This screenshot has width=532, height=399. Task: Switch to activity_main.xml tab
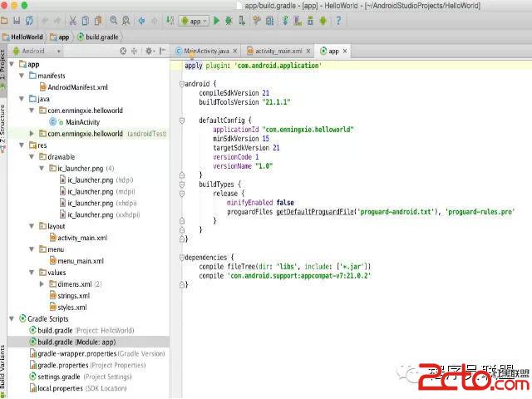pyautogui.click(x=278, y=51)
